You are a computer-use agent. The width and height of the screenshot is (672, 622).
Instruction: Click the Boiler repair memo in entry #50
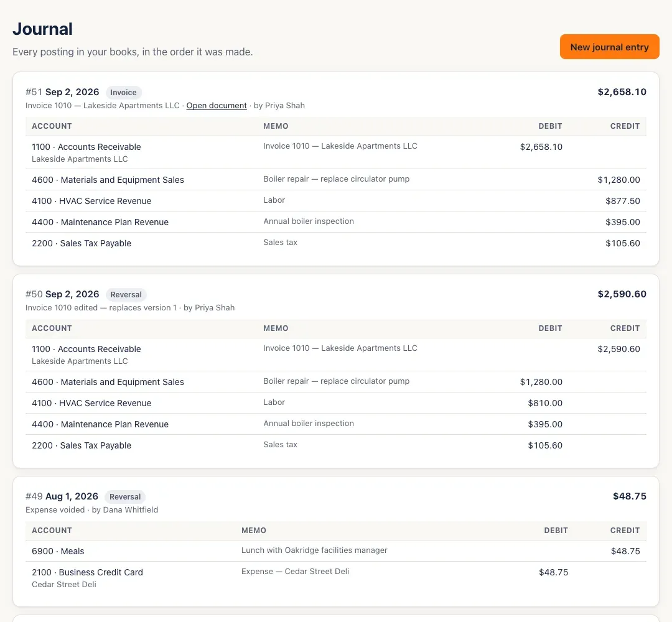pyautogui.click(x=336, y=381)
